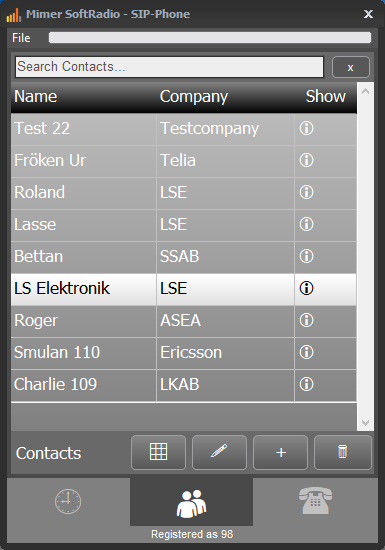
Task: Show info for LS Elektronik
Action: pyautogui.click(x=306, y=288)
